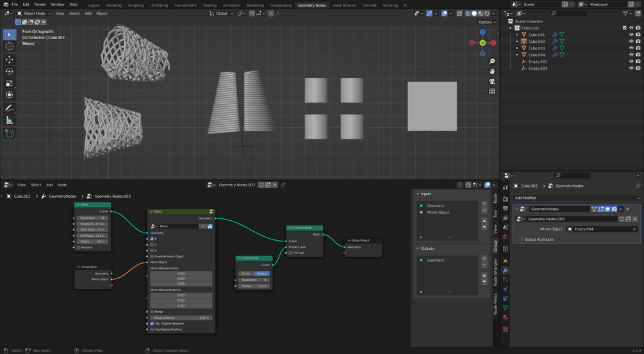This screenshot has width=644, height=354.
Task: Select the Measure tool
Action: click(9, 120)
